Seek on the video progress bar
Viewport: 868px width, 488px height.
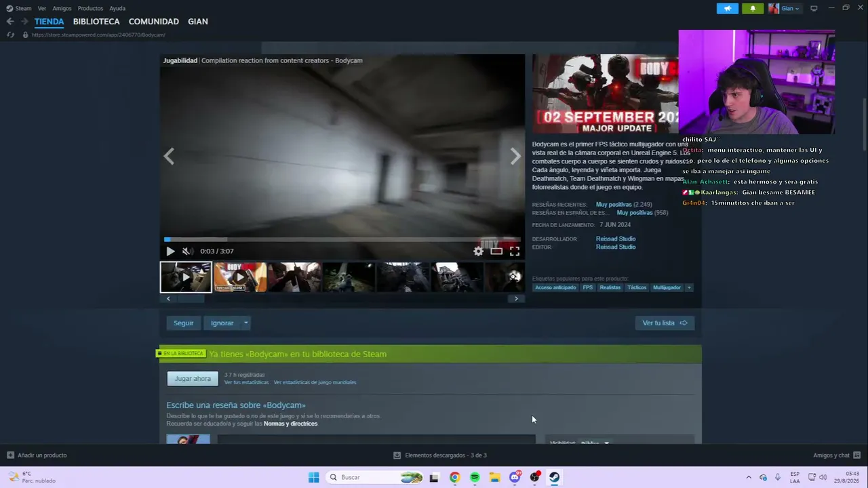pyautogui.click(x=342, y=239)
